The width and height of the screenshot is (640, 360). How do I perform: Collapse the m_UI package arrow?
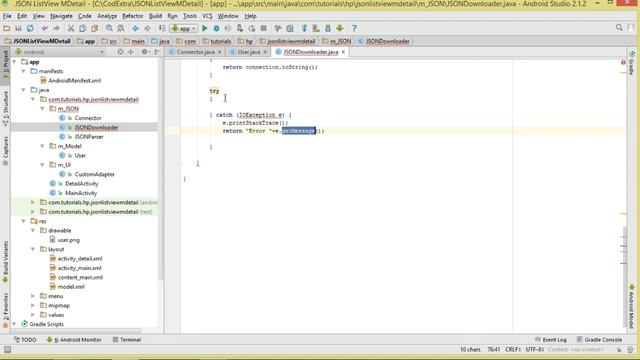pos(42,164)
